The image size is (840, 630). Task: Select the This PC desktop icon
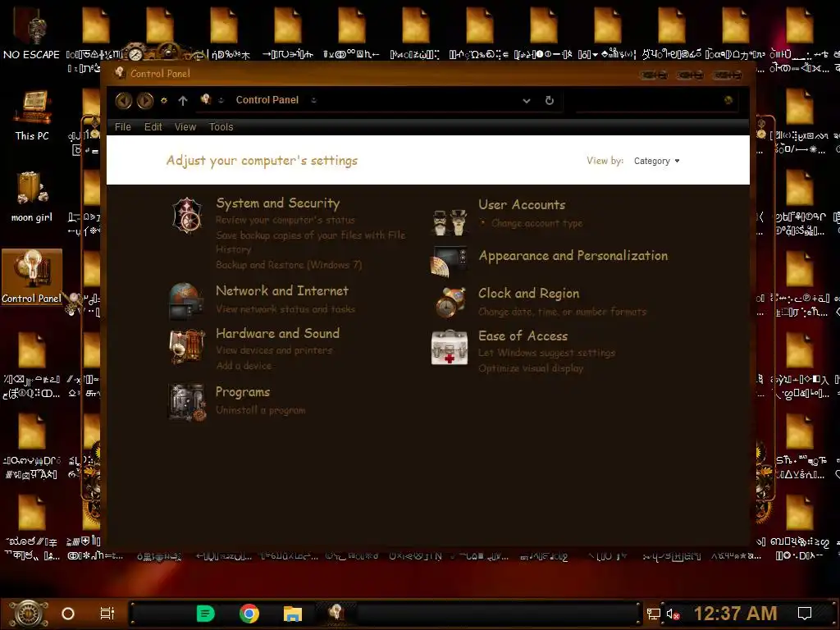tap(32, 116)
